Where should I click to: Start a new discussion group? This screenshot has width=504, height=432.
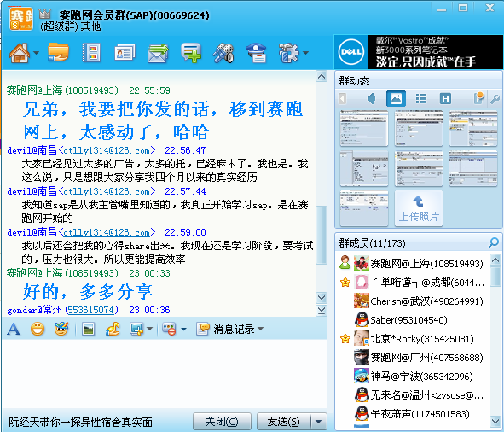click(x=191, y=53)
